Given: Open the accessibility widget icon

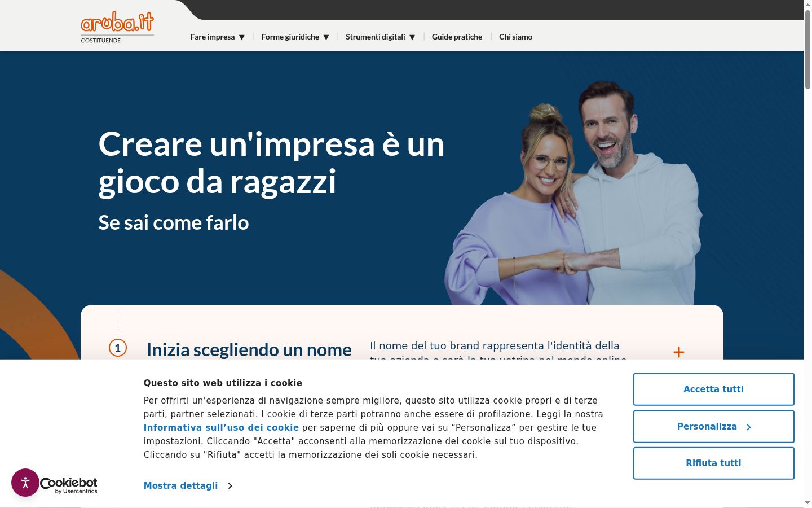Looking at the screenshot, I should coord(25,483).
